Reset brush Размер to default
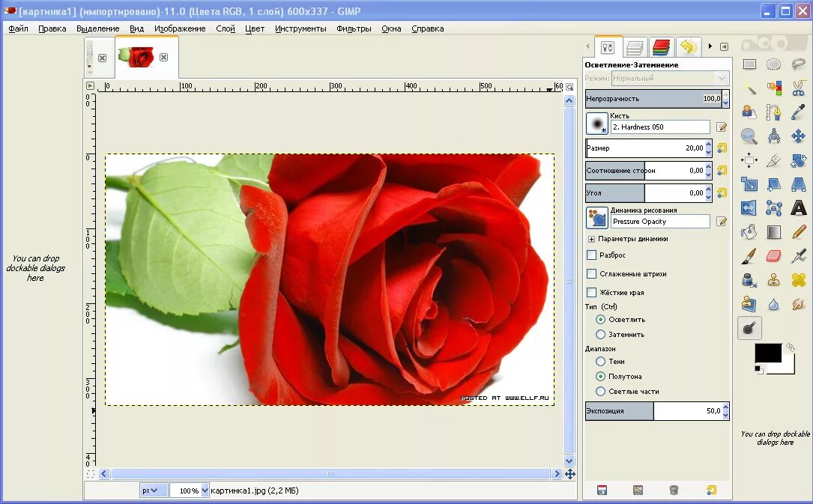 click(x=722, y=148)
